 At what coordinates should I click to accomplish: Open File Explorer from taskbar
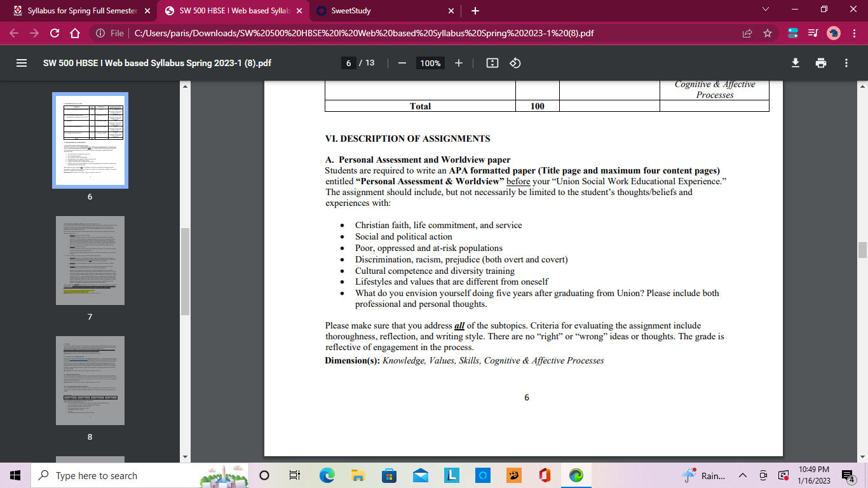click(x=358, y=475)
